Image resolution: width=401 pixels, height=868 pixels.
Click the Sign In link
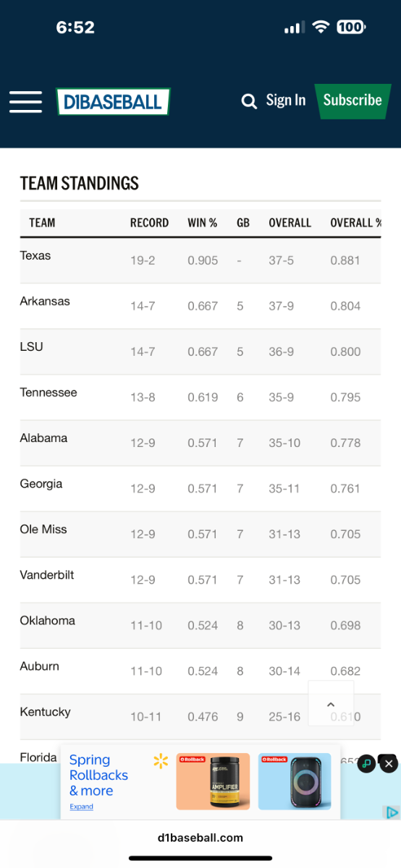pyautogui.click(x=285, y=101)
